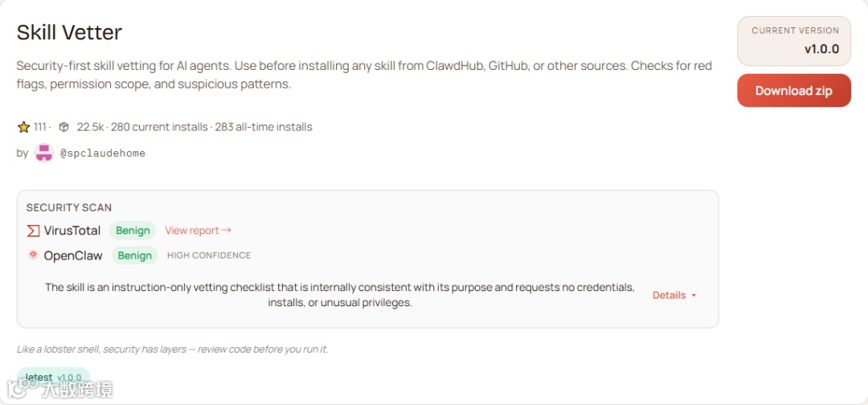Screen dimensions: 868x405
Task: Click the author avatar image
Action: [x=44, y=153]
